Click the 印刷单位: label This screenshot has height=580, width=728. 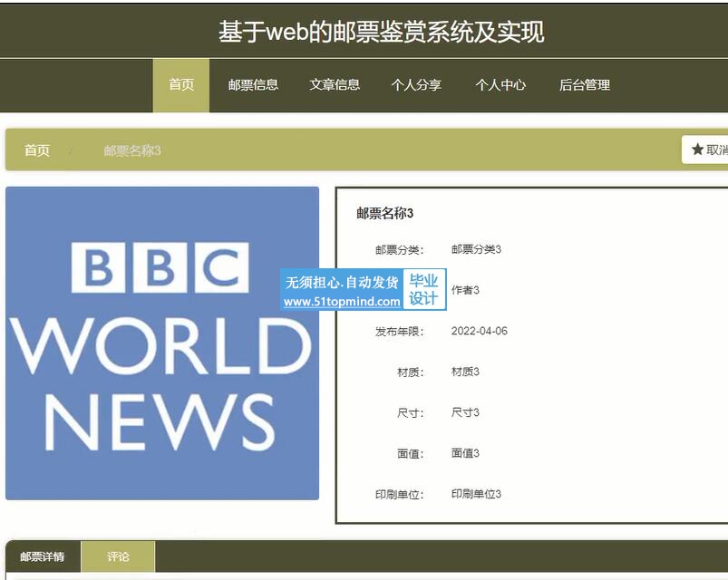click(399, 495)
